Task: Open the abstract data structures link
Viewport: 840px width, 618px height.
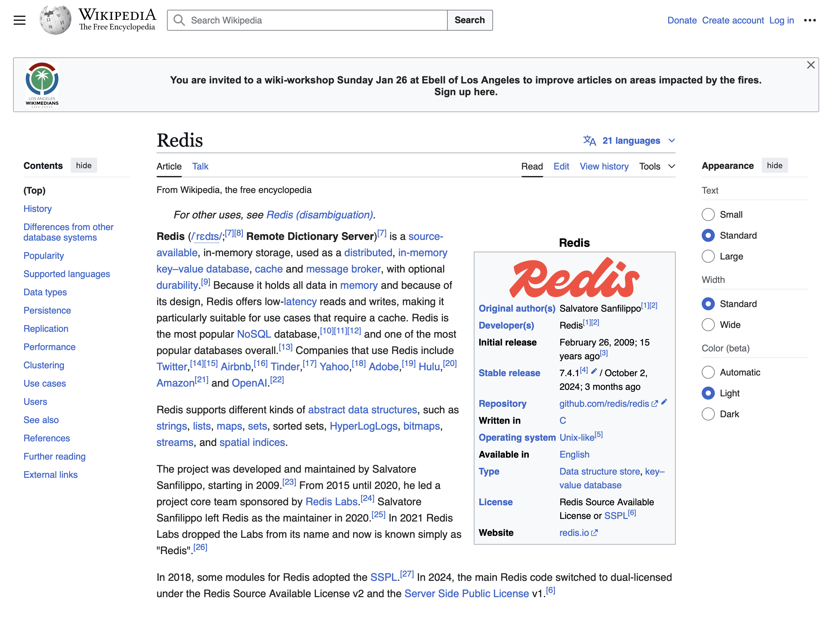Action: pos(362,410)
